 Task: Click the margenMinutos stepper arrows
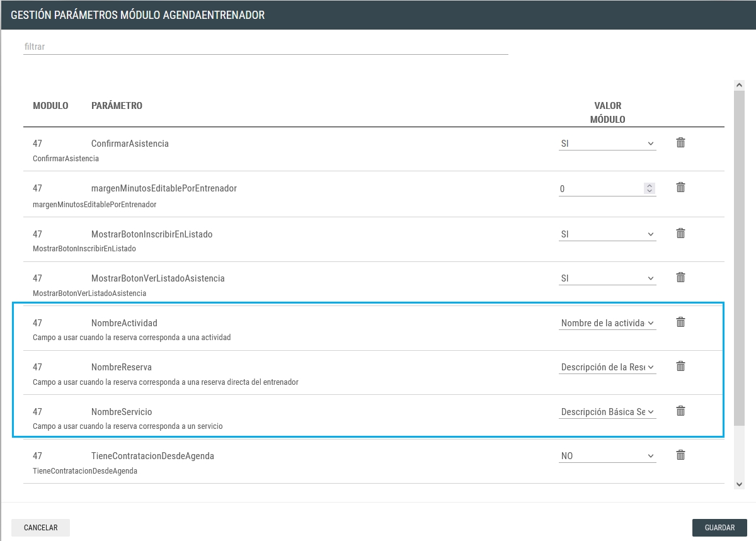[650, 188]
